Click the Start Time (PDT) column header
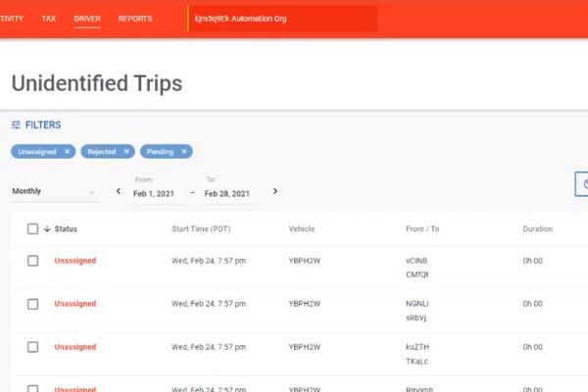This screenshot has width=588, height=392. pos(201,228)
